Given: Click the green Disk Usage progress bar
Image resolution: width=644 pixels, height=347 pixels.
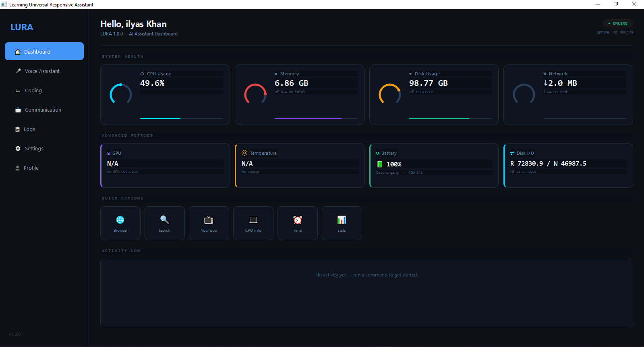Looking at the screenshot, I should [450, 118].
